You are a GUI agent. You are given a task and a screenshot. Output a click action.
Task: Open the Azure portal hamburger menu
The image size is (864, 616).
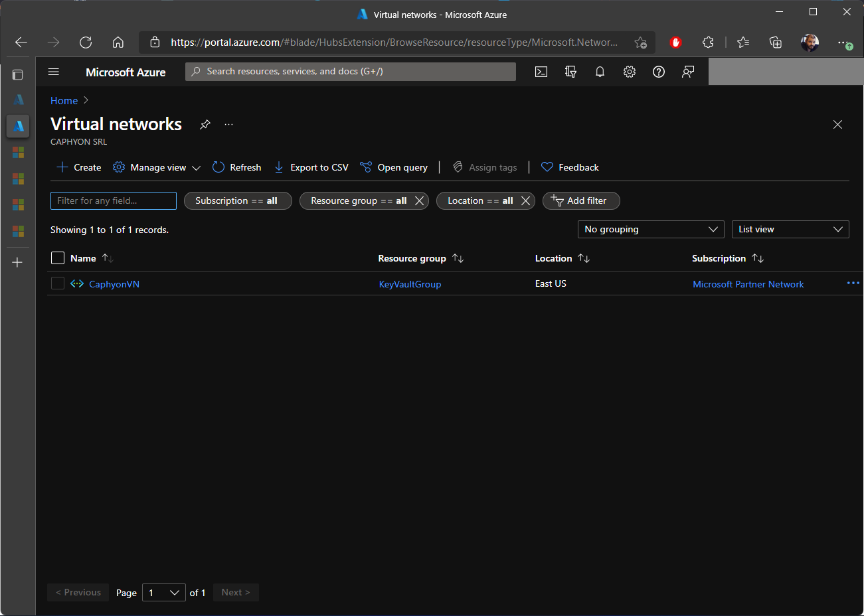(x=54, y=72)
